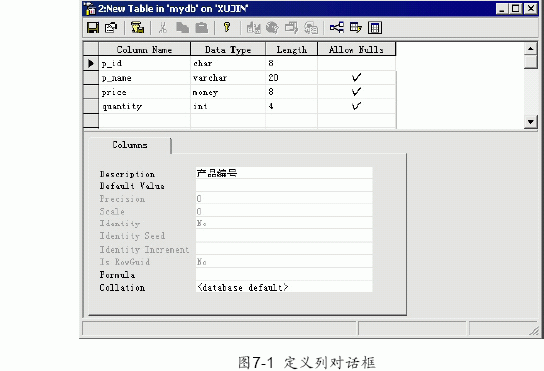Open Manage Indexes/Keys icon

356,28
